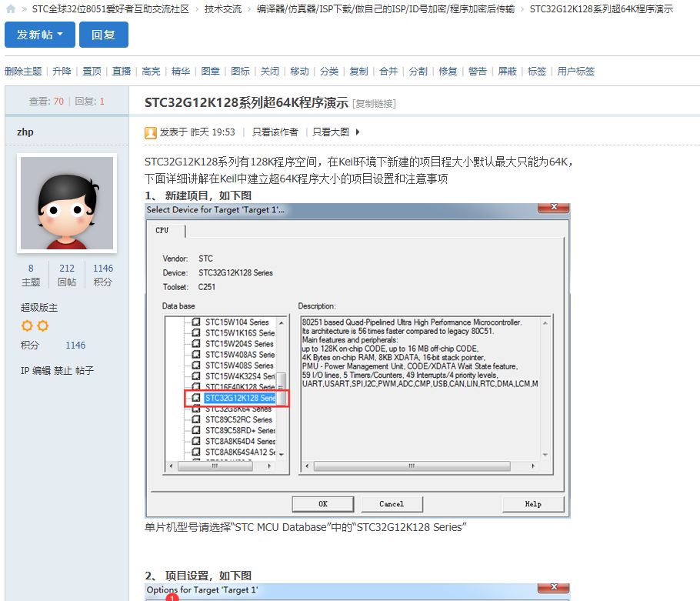700x601 pixels.
Task: Click the 回复 button
Action: point(104,35)
